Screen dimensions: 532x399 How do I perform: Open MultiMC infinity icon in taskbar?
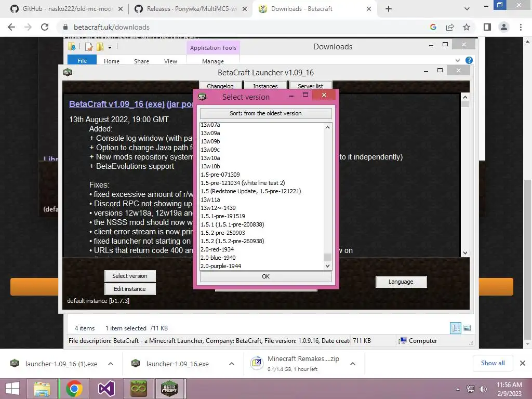(138, 389)
